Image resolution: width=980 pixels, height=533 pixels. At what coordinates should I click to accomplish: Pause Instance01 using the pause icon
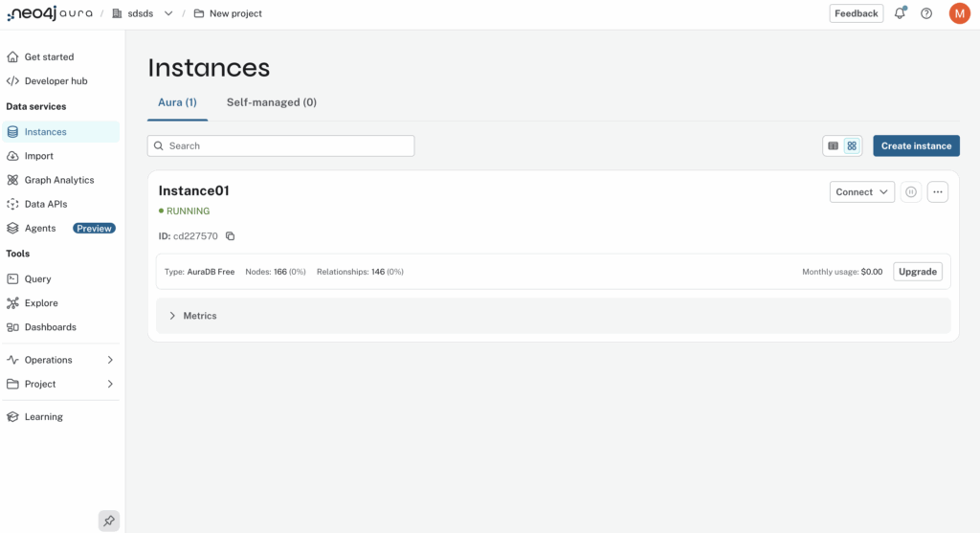(x=911, y=192)
